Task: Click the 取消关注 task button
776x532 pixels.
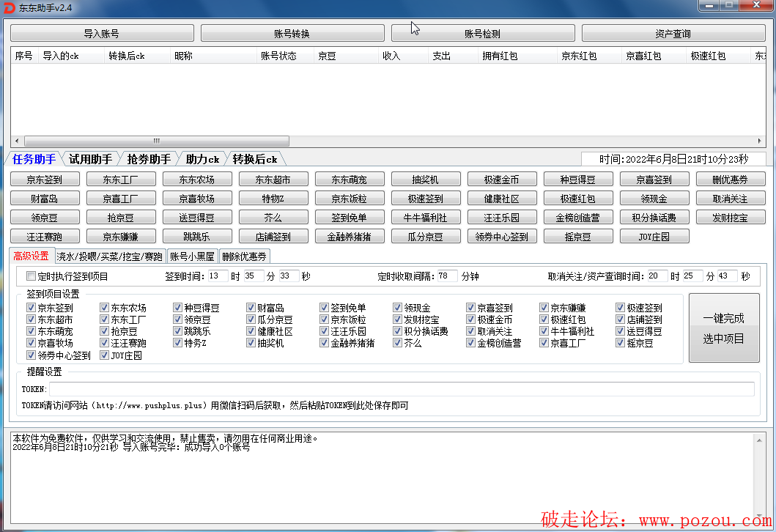Action: (x=731, y=199)
